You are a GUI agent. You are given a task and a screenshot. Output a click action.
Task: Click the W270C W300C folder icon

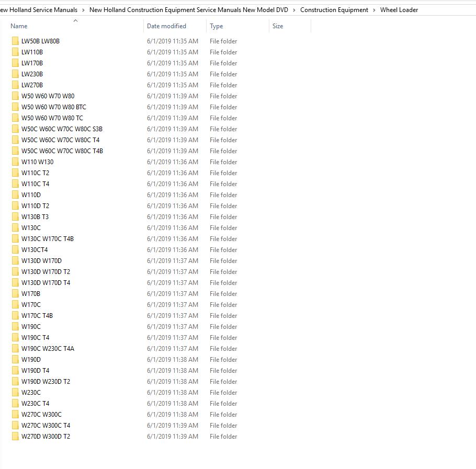point(15,414)
